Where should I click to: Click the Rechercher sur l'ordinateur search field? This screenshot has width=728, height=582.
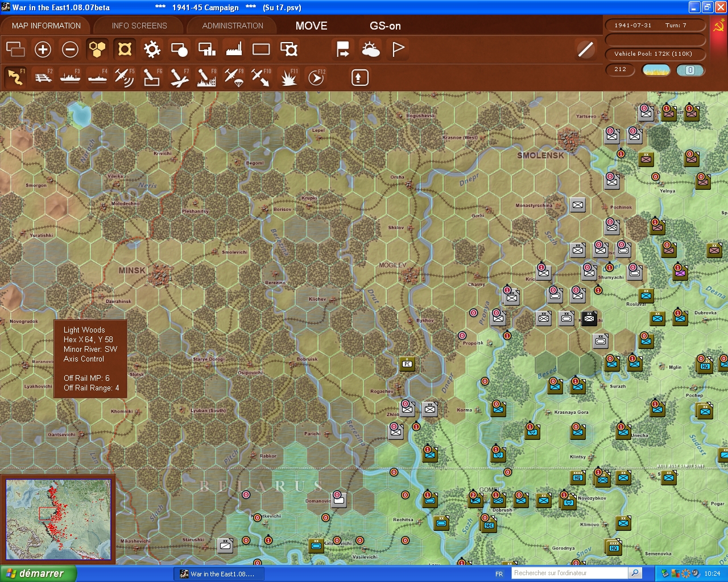tap(569, 573)
